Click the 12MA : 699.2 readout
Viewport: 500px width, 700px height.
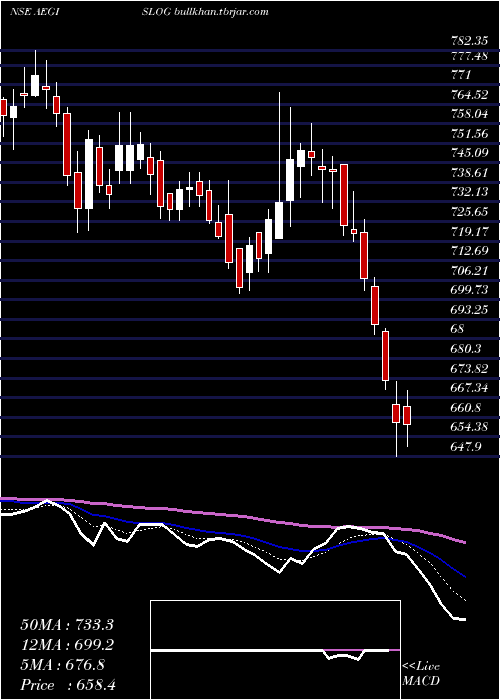click(67, 645)
